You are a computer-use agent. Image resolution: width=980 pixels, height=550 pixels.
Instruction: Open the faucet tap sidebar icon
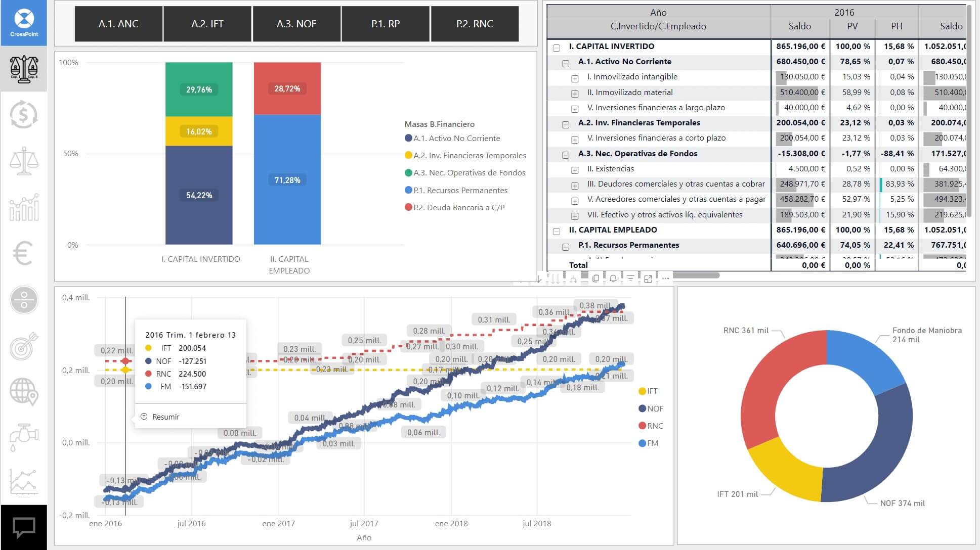(x=24, y=437)
